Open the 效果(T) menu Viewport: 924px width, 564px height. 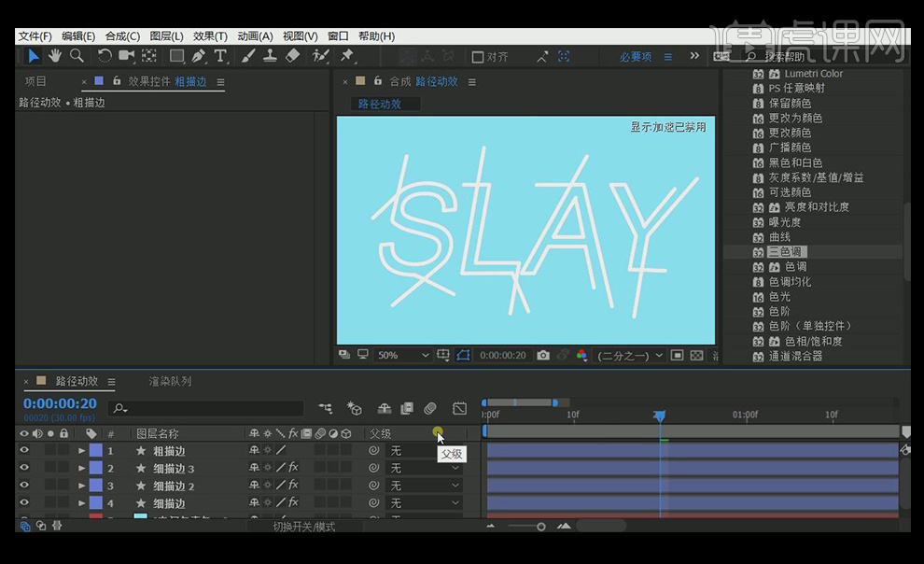point(210,35)
